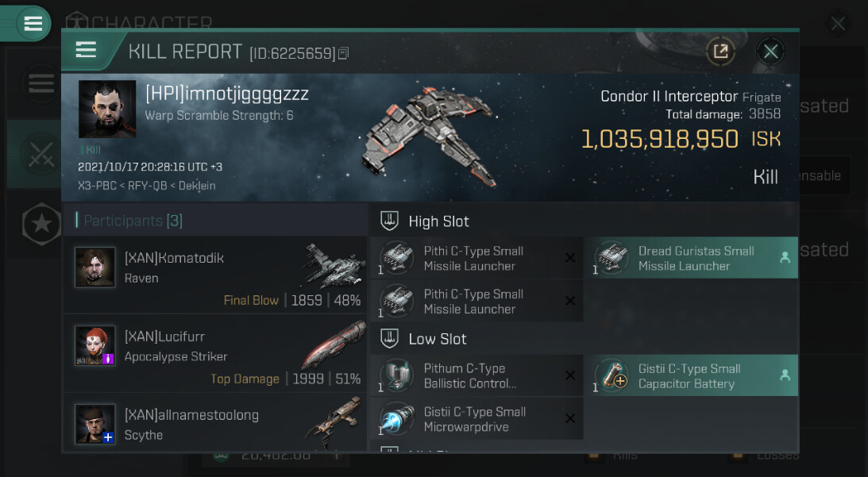
Task: Select second Pithi C-Type Small Missile Launcher
Action: point(476,301)
